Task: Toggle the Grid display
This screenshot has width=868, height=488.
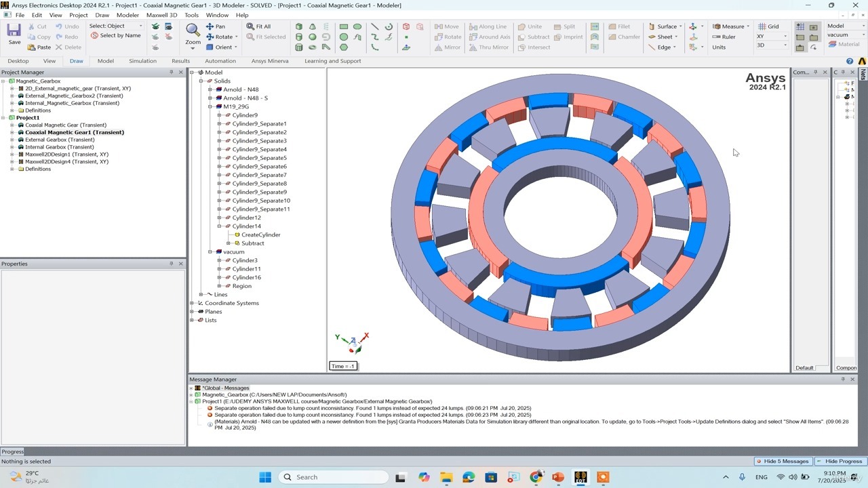Action: point(768,26)
